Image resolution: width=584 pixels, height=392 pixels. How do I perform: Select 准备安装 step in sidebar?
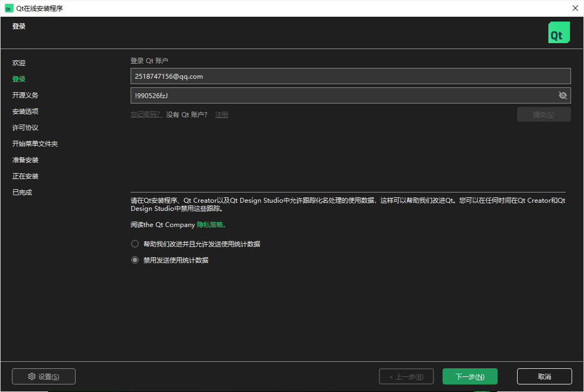(25, 160)
